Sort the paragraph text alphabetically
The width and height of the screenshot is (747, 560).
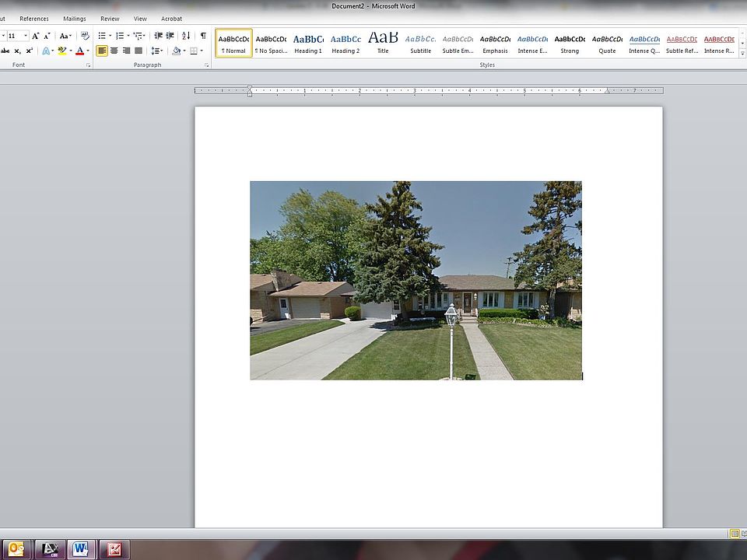(186, 36)
